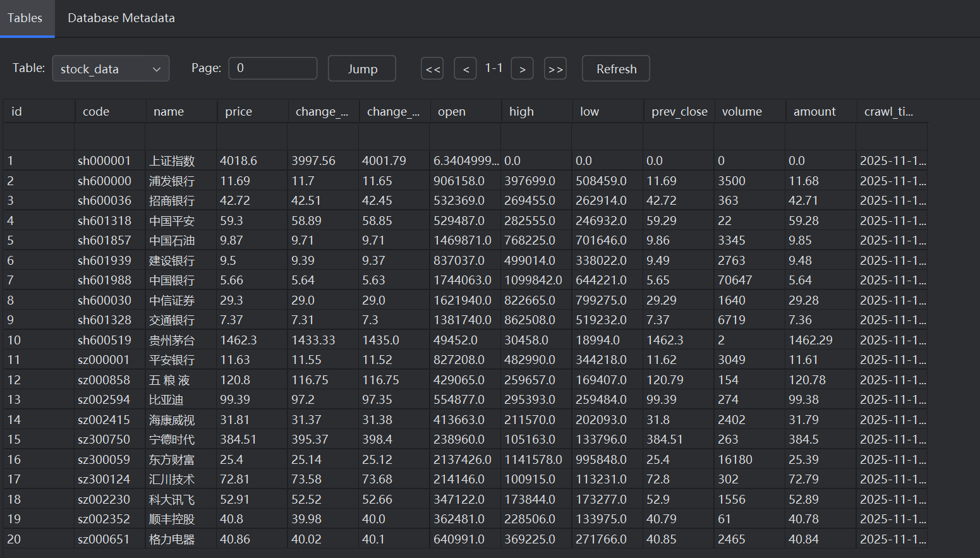Click the prev_close column header

coord(679,111)
